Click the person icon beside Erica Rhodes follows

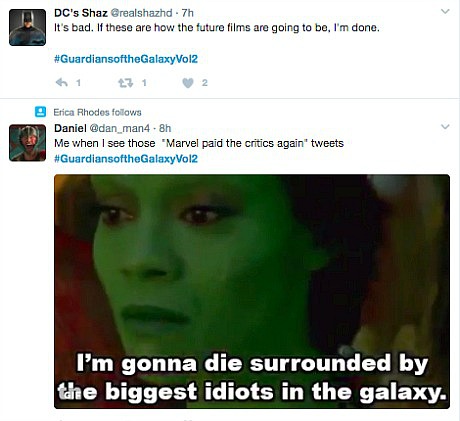[x=41, y=112]
